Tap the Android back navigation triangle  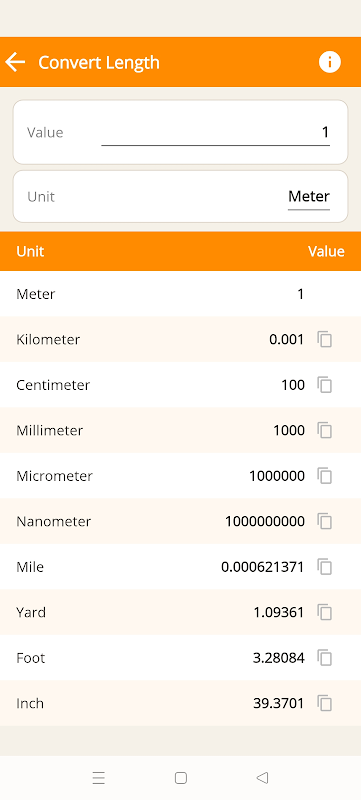point(262,778)
